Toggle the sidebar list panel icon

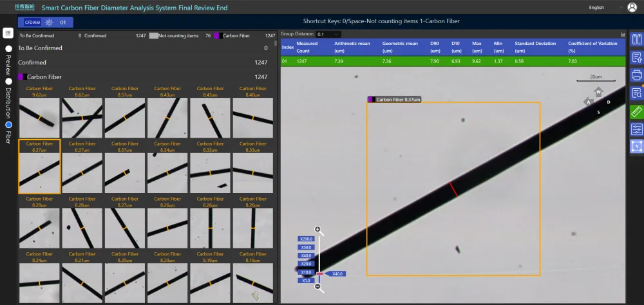point(8,33)
